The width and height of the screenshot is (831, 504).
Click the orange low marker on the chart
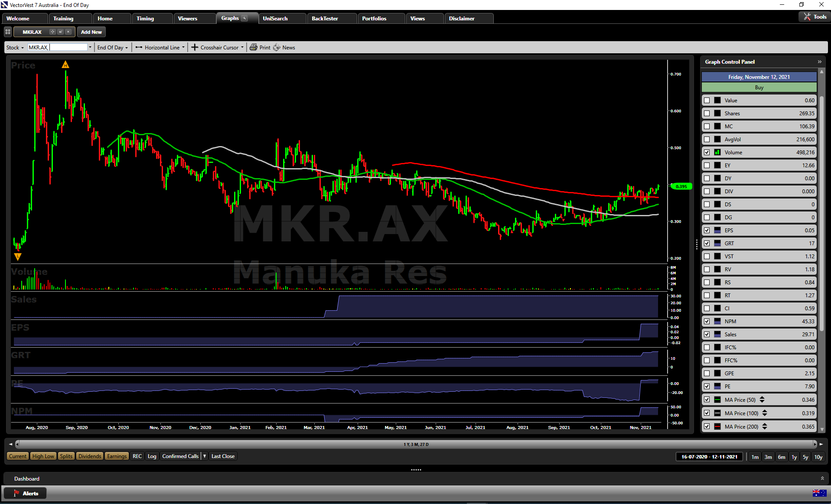pos(18,257)
